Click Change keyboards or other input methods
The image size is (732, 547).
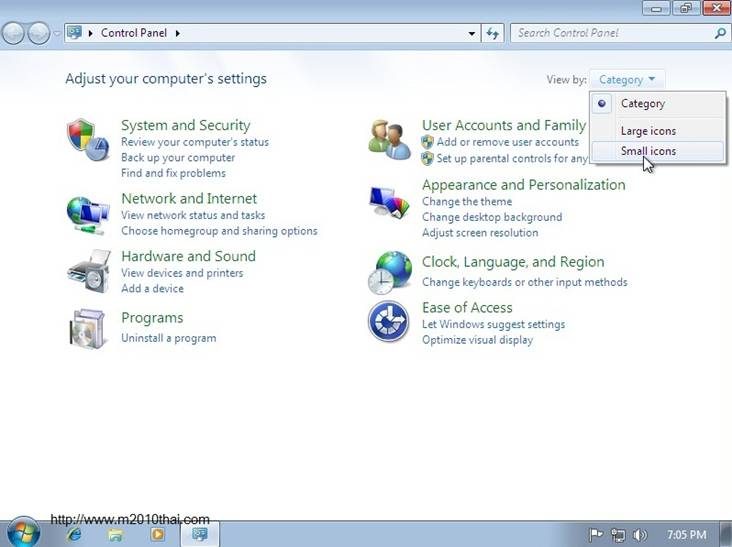(525, 282)
